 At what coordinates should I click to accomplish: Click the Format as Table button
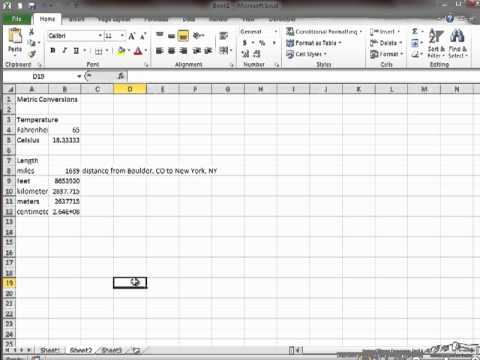coord(314,43)
